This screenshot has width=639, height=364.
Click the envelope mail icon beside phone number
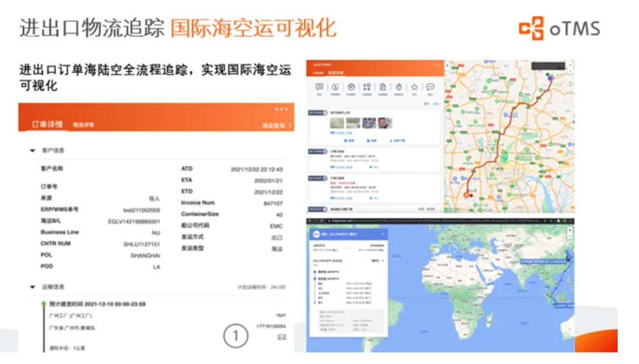282,337
